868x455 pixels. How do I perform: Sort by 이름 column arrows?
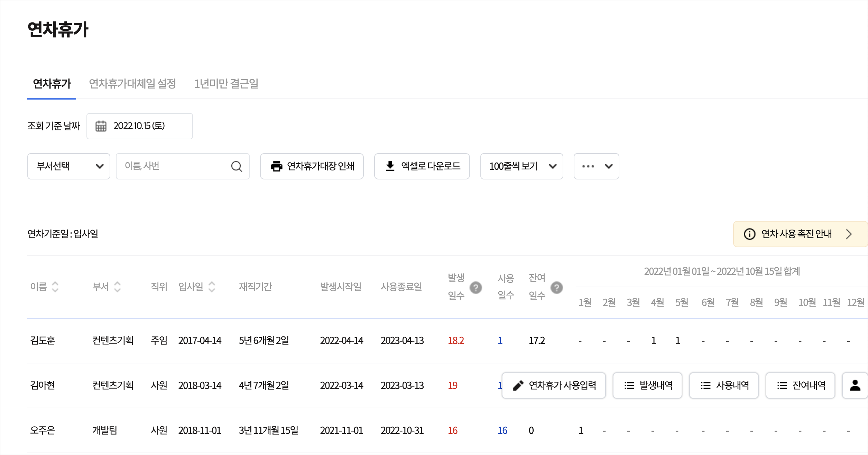tap(55, 287)
